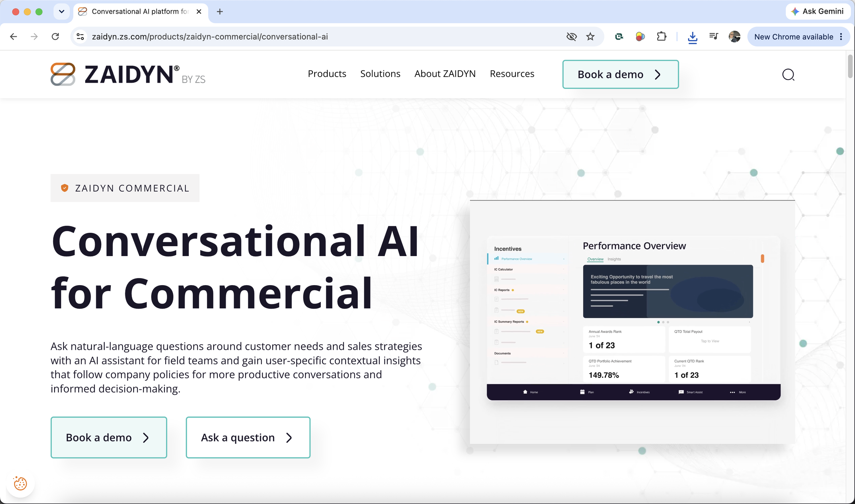This screenshot has height=504, width=855.
Task: Open the Solutions menu
Action: pos(380,74)
